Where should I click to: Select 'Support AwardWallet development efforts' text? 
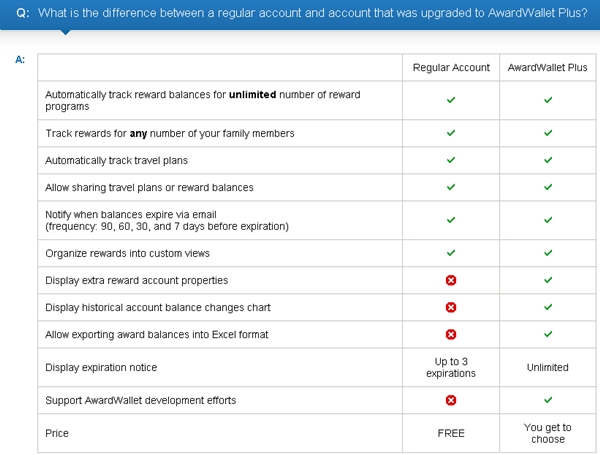tap(140, 401)
